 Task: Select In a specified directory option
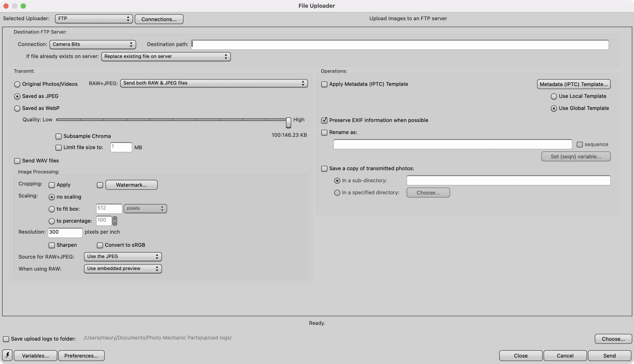(337, 193)
